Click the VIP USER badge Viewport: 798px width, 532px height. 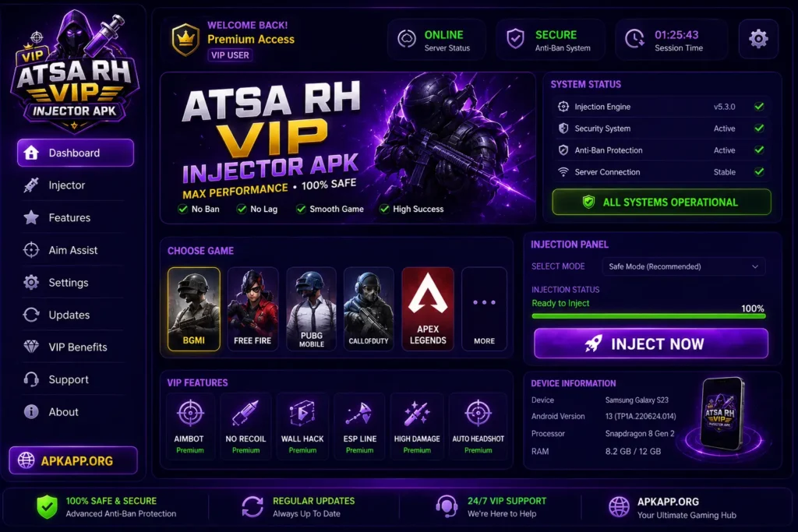(230, 55)
